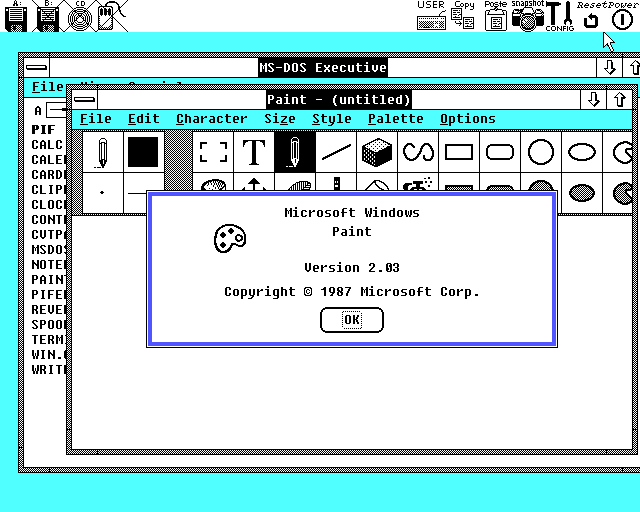
Task: Select the filled freehand shape tool
Action: pos(618,193)
